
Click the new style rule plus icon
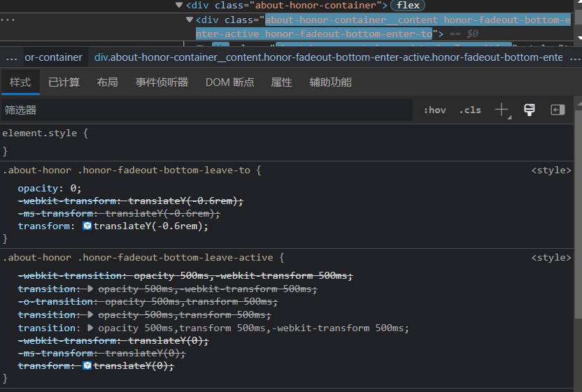pyautogui.click(x=502, y=110)
